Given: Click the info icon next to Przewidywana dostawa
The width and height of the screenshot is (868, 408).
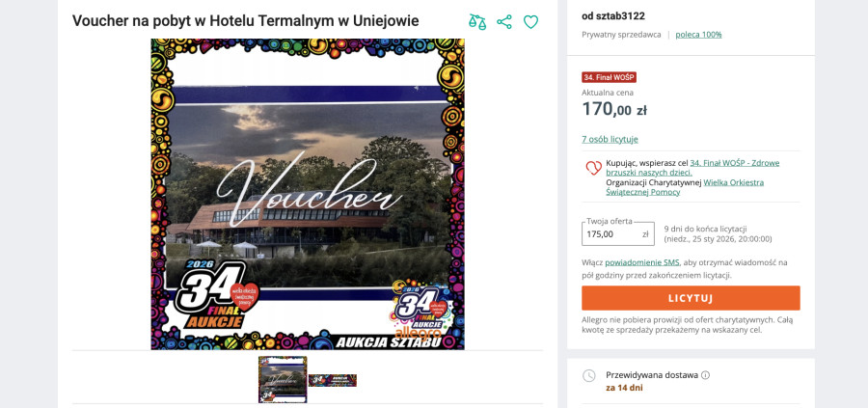Looking at the screenshot, I should [x=705, y=375].
